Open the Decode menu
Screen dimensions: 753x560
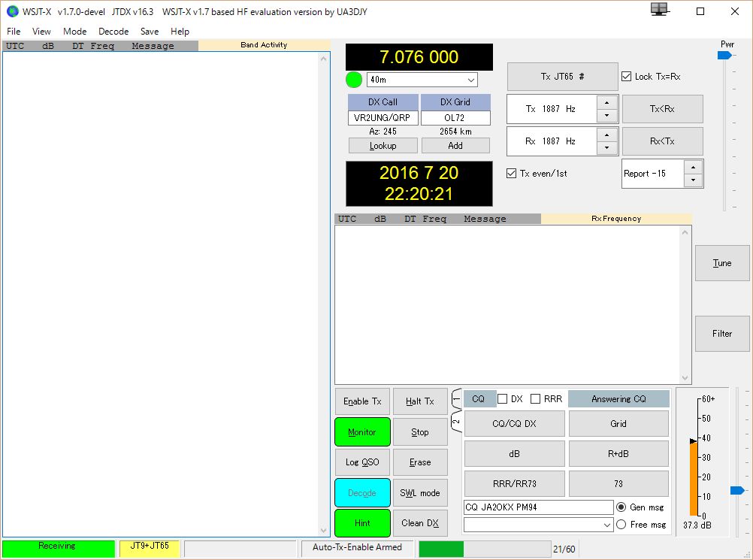point(113,32)
